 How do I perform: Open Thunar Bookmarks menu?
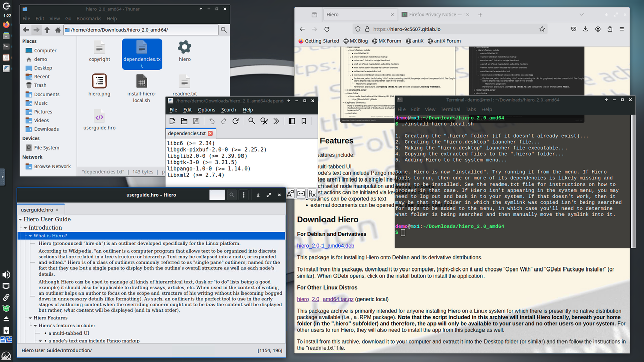point(89,18)
